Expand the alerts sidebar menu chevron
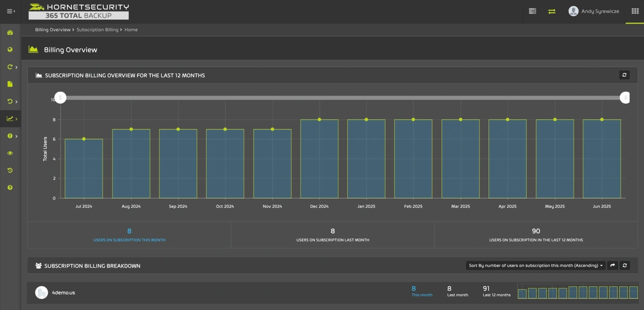 pyautogui.click(x=16, y=136)
